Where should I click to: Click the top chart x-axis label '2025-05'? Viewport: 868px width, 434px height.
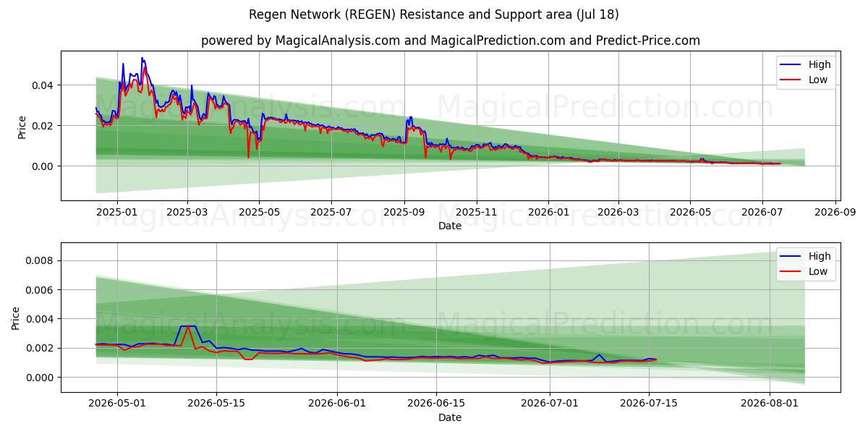[259, 213]
